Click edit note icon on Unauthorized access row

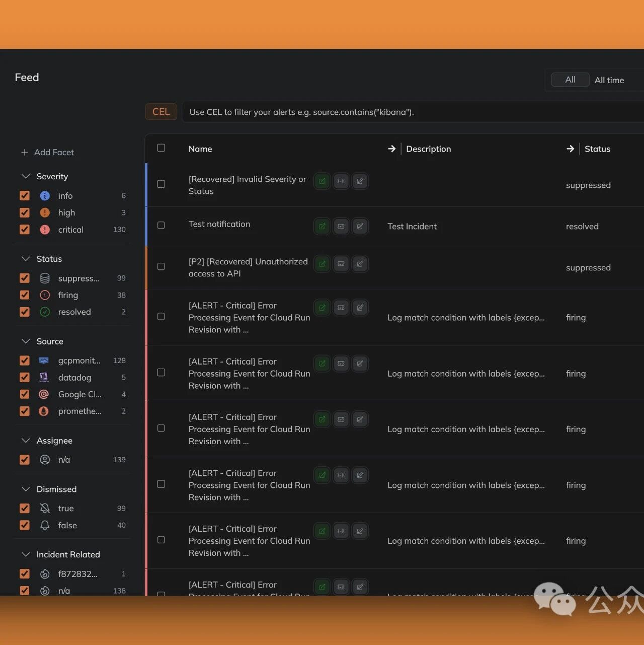pyautogui.click(x=360, y=264)
